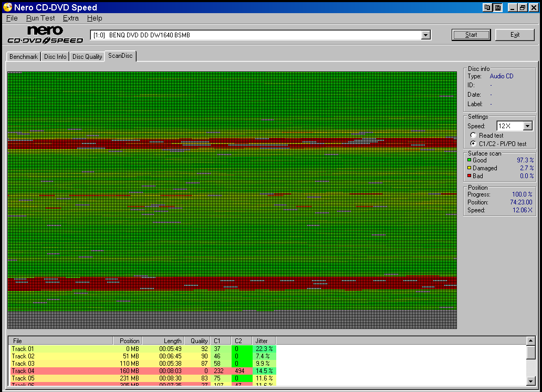
Task: Open the drive selection dropdown
Action: (426, 35)
